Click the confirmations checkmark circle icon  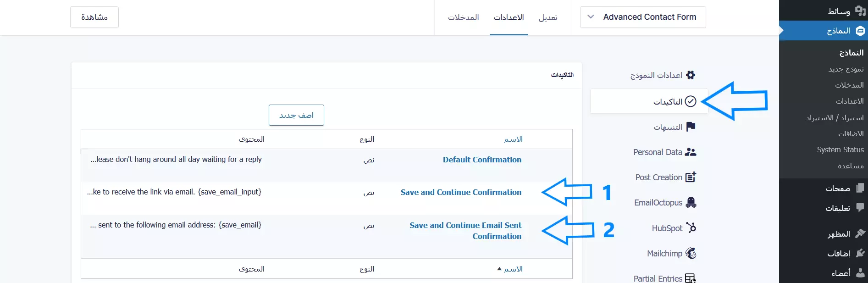(691, 101)
